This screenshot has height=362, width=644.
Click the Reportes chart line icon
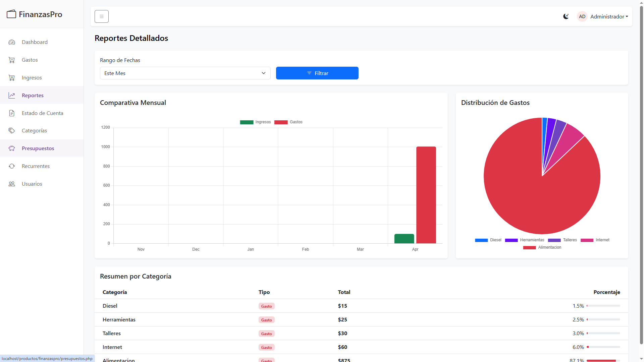[x=12, y=96]
